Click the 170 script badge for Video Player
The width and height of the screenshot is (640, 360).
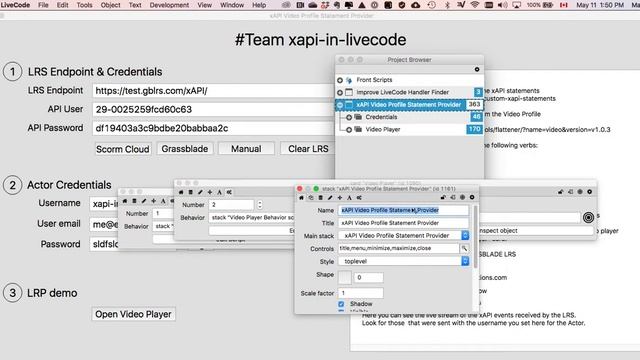coord(474,129)
